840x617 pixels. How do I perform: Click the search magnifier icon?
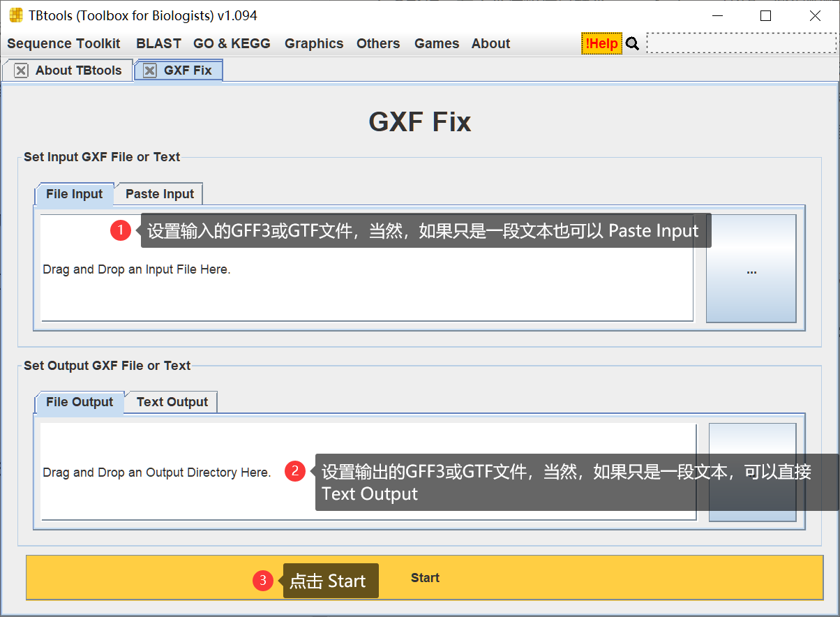pos(631,43)
